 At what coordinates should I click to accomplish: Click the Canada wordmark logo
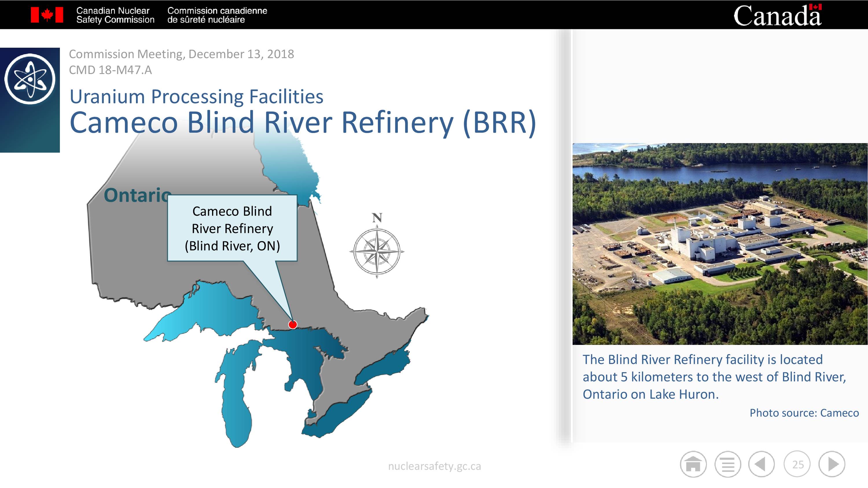[x=777, y=15]
